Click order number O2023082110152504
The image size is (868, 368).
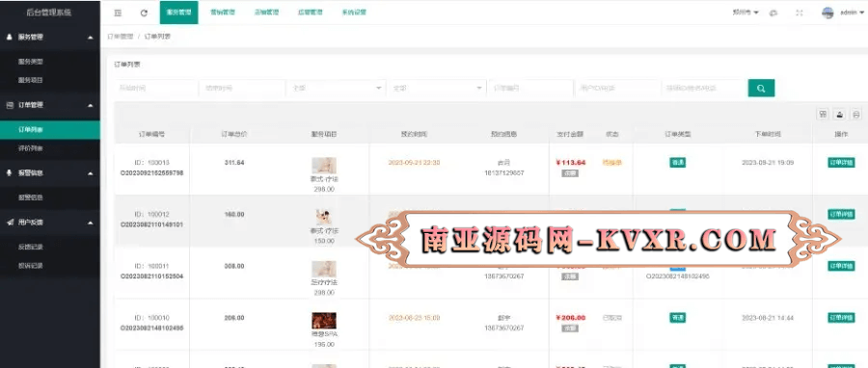(x=151, y=276)
